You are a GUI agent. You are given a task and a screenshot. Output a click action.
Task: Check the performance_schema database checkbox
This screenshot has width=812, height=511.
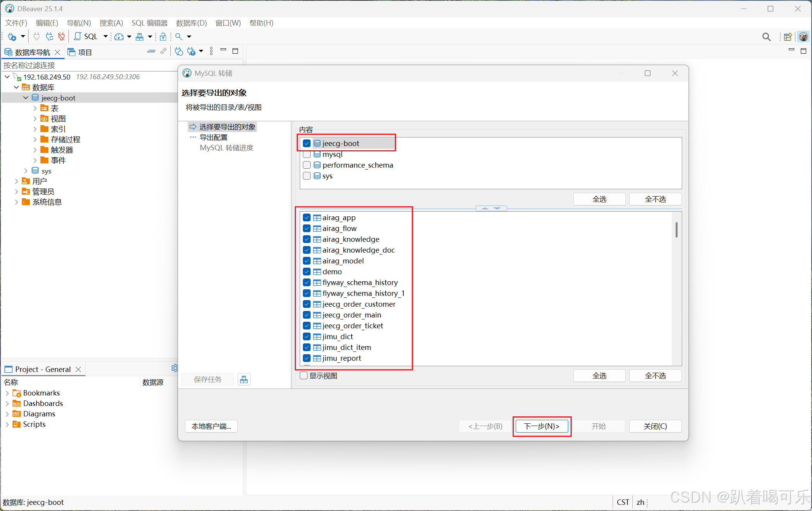[307, 165]
